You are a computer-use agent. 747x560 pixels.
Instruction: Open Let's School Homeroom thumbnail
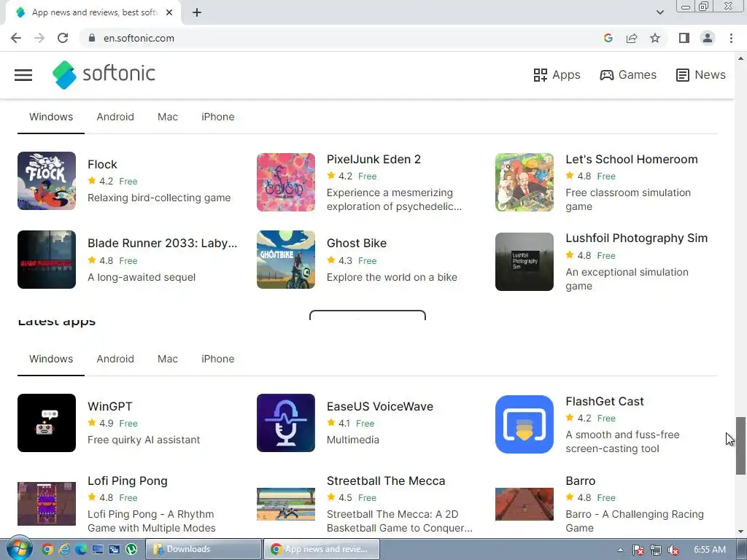[x=525, y=182]
